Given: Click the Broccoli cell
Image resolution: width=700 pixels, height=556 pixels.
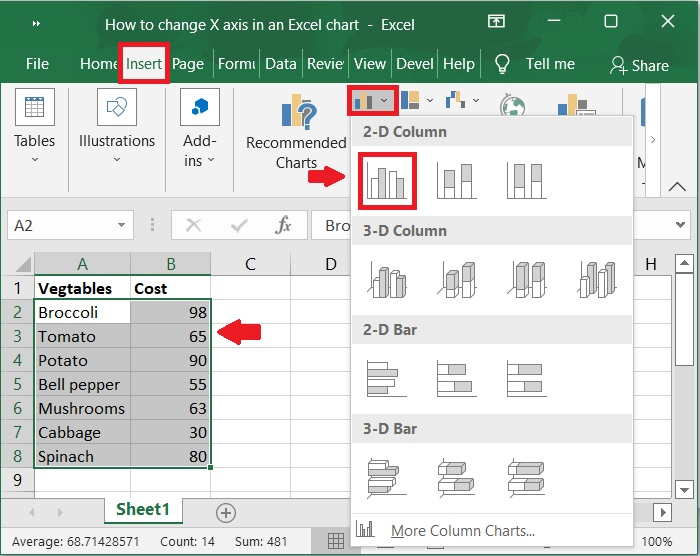Looking at the screenshot, I should (x=83, y=312).
